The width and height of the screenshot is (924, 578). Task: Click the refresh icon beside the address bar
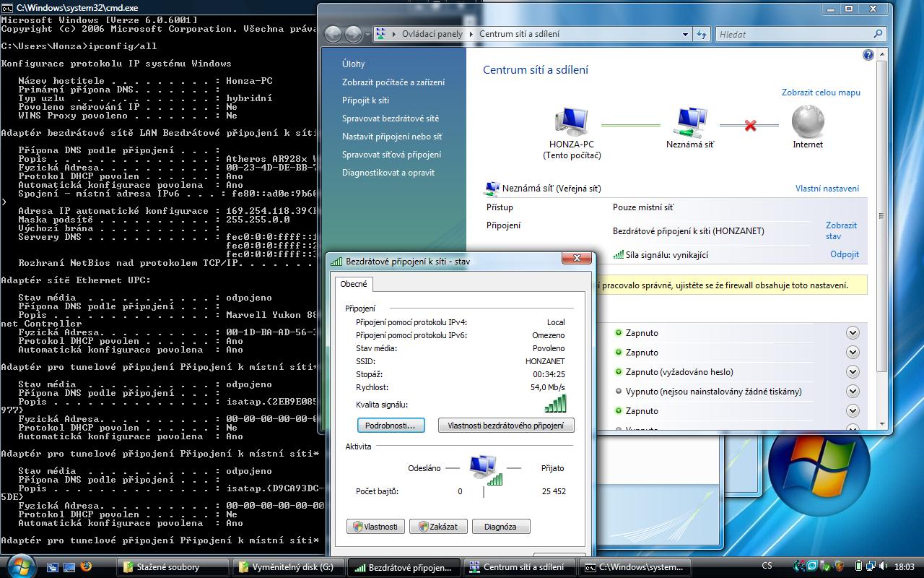coord(702,34)
